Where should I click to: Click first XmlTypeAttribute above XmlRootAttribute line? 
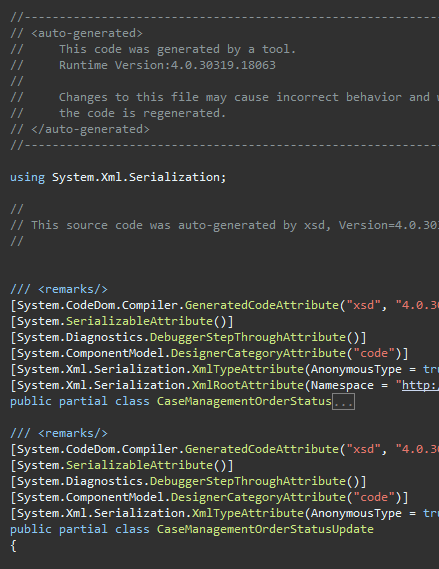click(x=247, y=369)
